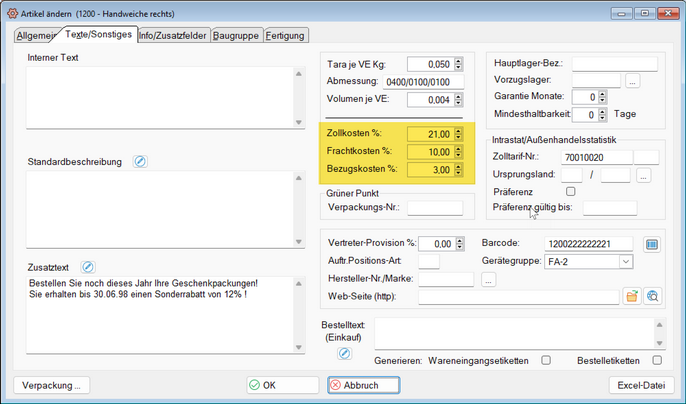Image resolution: width=686 pixels, height=404 pixels.
Task: Check the Bestelletiketten checkbox
Action: [657, 360]
